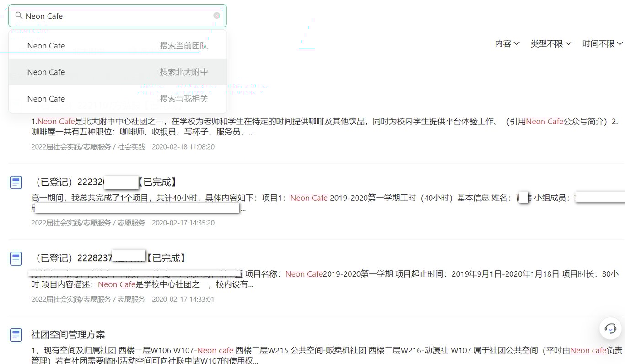625x364 pixels.
Task: Click document icon beside the 2228237 result
Action: tap(16, 258)
